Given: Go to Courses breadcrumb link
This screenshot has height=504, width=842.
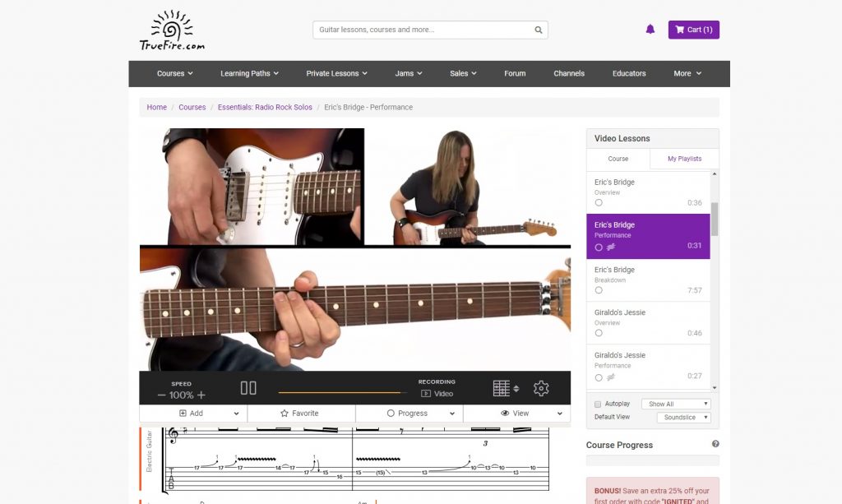Looking at the screenshot, I should [x=192, y=108].
